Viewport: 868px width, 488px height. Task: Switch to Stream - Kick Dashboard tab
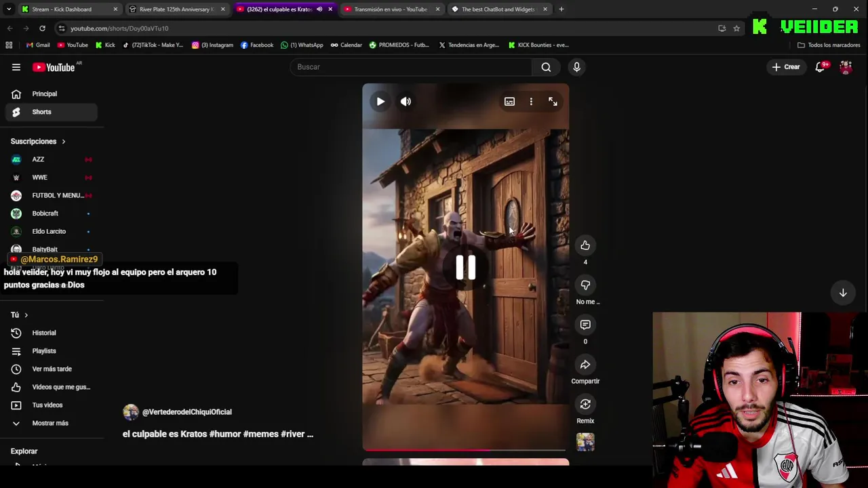68,9
